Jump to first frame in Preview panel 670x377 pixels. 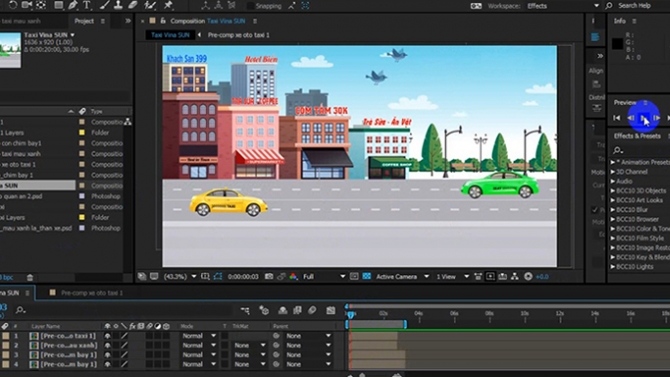pyautogui.click(x=617, y=118)
